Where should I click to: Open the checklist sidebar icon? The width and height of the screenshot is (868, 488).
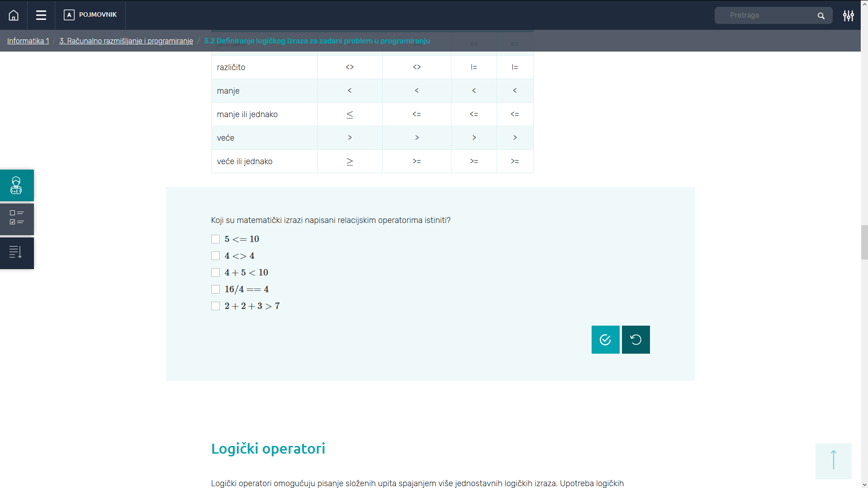point(17,219)
